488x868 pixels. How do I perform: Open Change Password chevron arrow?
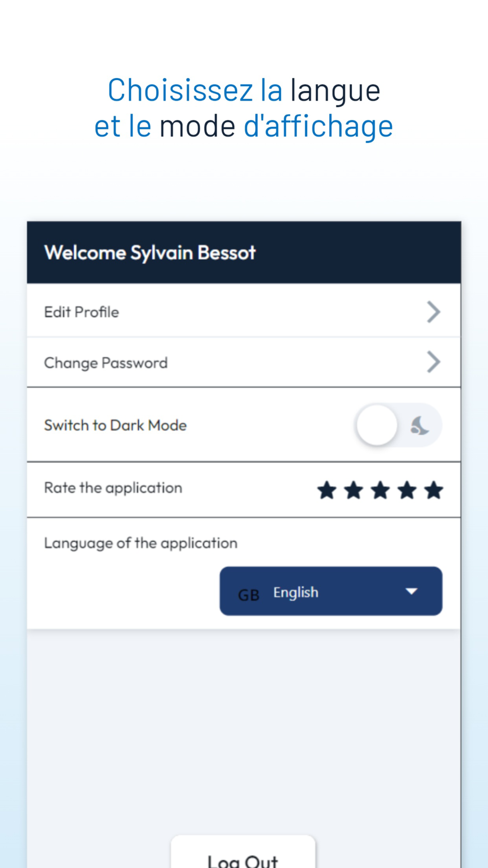(x=433, y=362)
